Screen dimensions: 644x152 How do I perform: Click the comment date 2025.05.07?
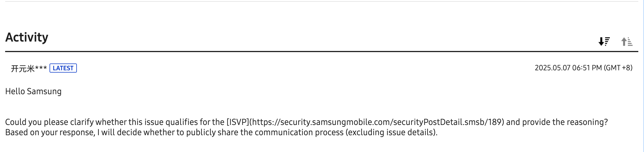552,68
